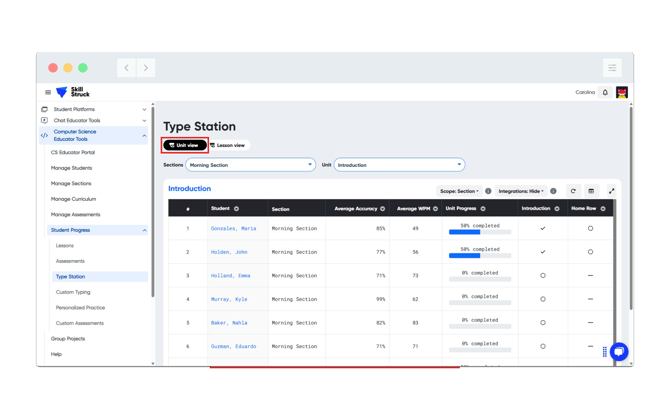Collapse Student Progress submenu chevron
This screenshot has height=418, width=670.
point(144,230)
